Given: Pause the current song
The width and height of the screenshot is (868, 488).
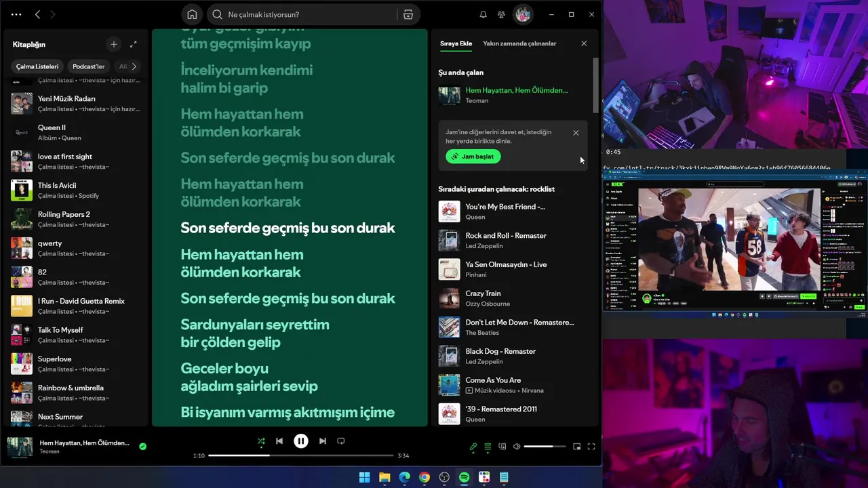Looking at the screenshot, I should click(301, 441).
